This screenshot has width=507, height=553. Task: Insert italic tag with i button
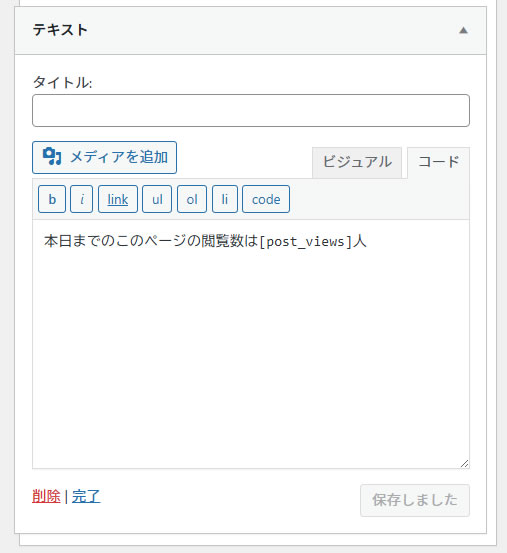tap(81, 199)
